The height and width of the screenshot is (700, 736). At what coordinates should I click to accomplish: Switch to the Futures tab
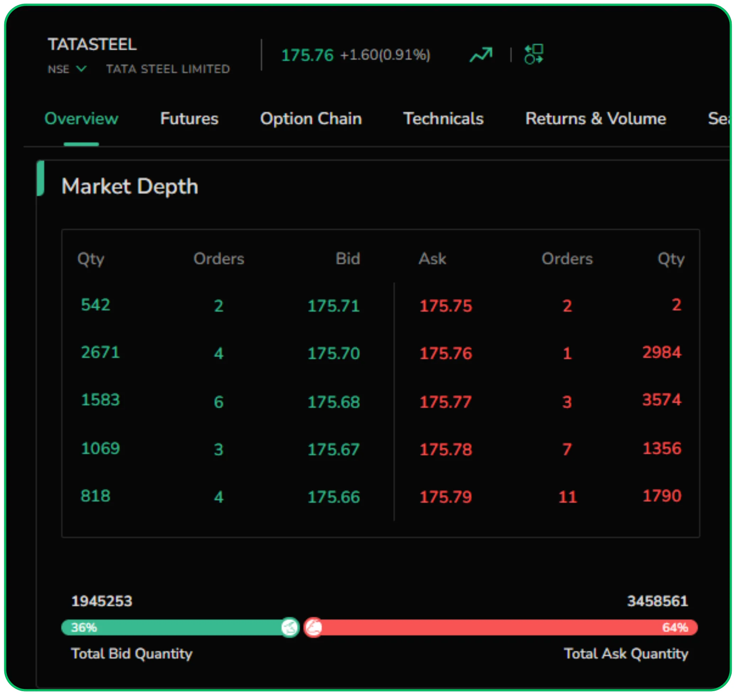[189, 119]
